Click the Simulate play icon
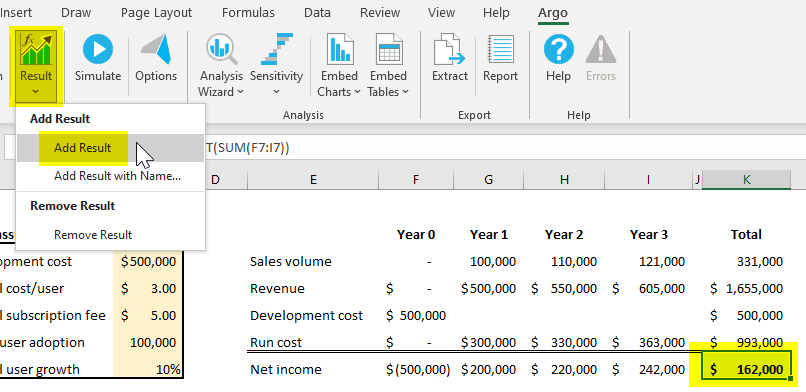The width and height of the screenshot is (806, 392). click(98, 49)
